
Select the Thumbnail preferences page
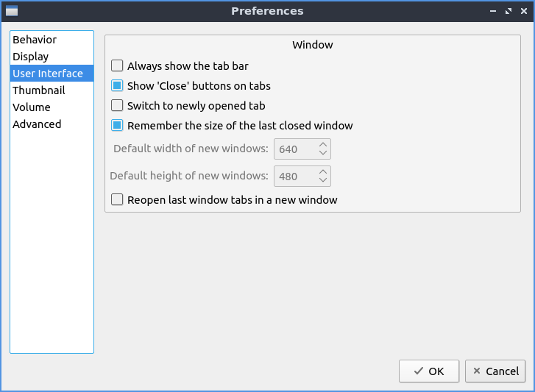39,90
